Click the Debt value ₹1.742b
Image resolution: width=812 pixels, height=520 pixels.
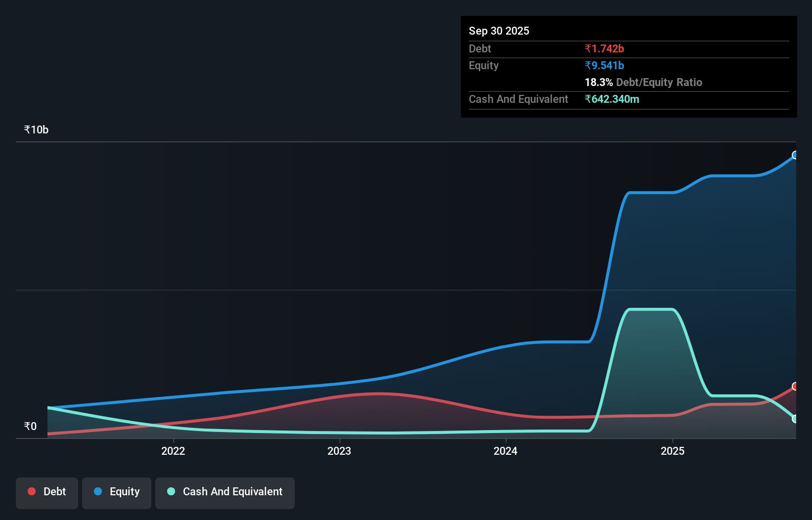point(604,48)
